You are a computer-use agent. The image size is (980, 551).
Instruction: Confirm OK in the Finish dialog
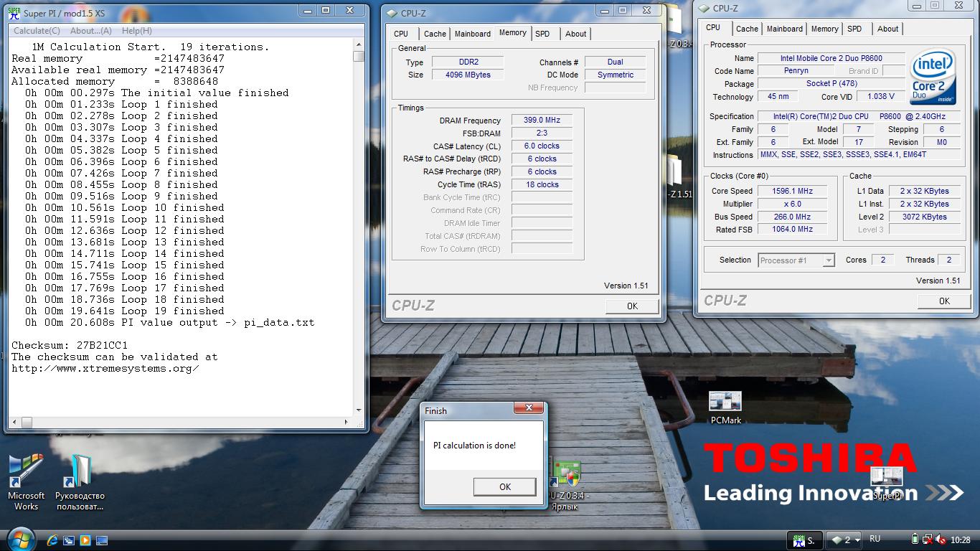tap(505, 486)
